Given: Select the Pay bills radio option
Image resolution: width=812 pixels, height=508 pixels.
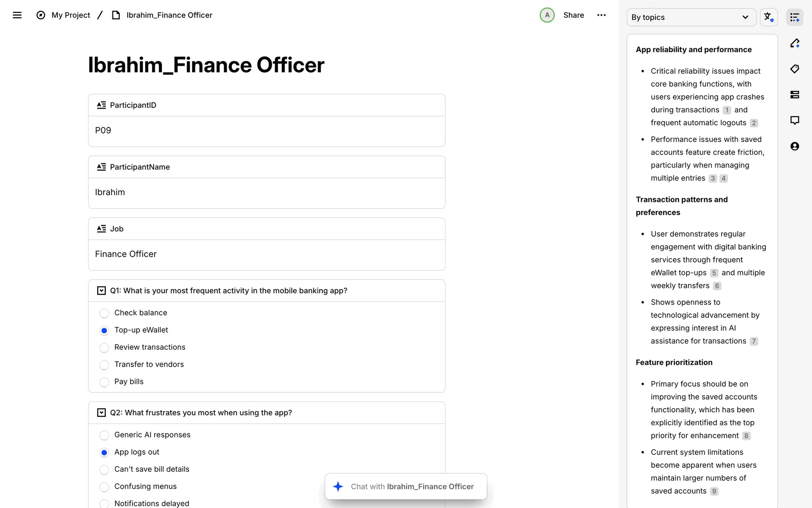Looking at the screenshot, I should coord(104,382).
